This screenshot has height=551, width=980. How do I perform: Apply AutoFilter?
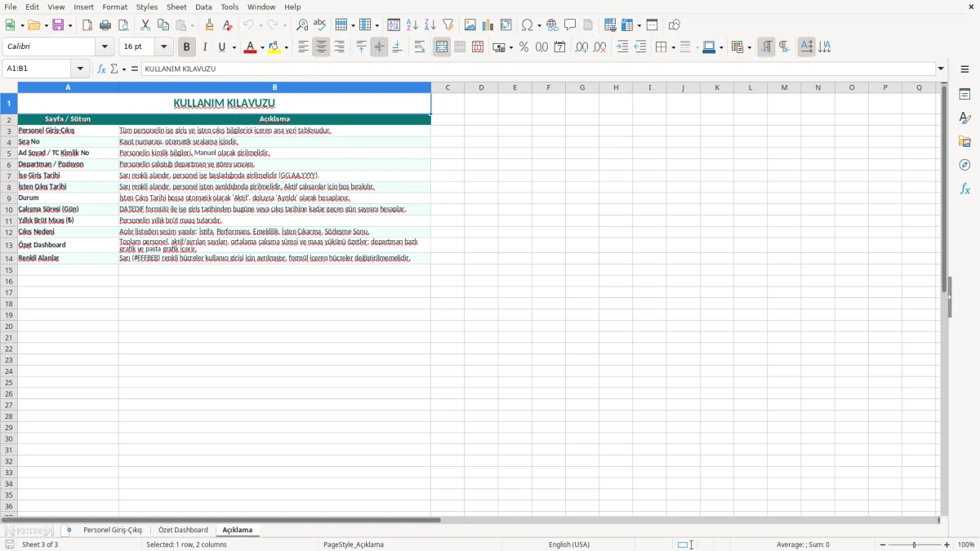[448, 25]
